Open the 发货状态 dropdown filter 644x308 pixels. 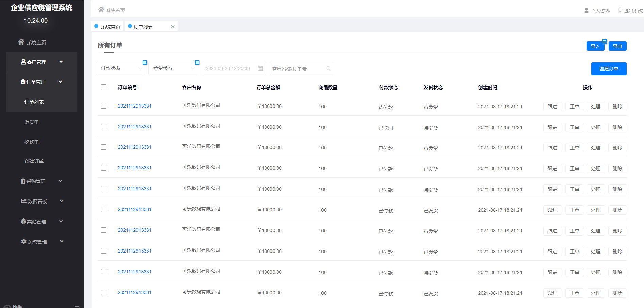(173, 68)
